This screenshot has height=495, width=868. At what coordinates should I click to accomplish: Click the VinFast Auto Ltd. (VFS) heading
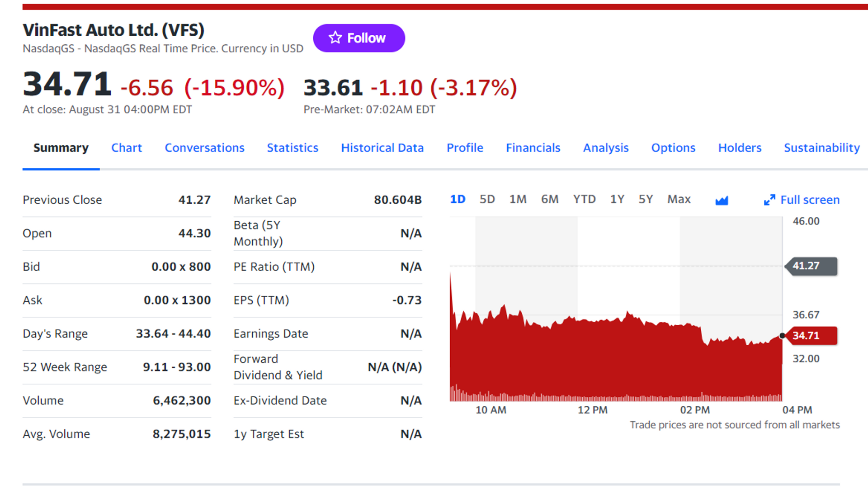pos(113,30)
